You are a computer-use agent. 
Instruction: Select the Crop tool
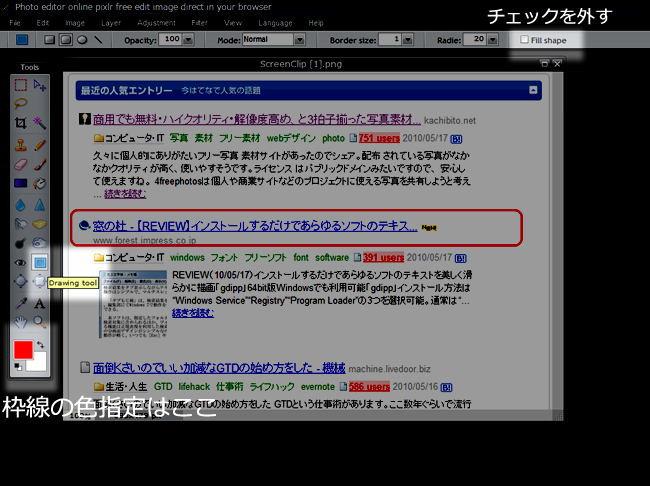[21, 123]
